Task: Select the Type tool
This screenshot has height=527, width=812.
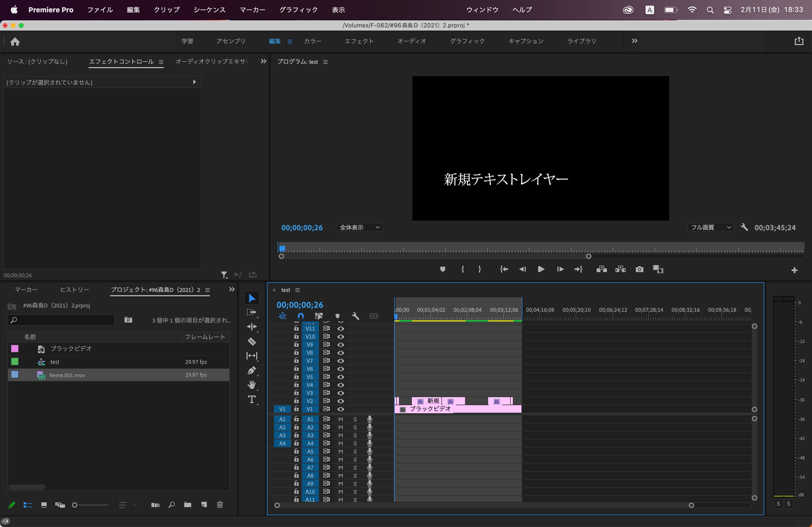Action: pos(252,400)
